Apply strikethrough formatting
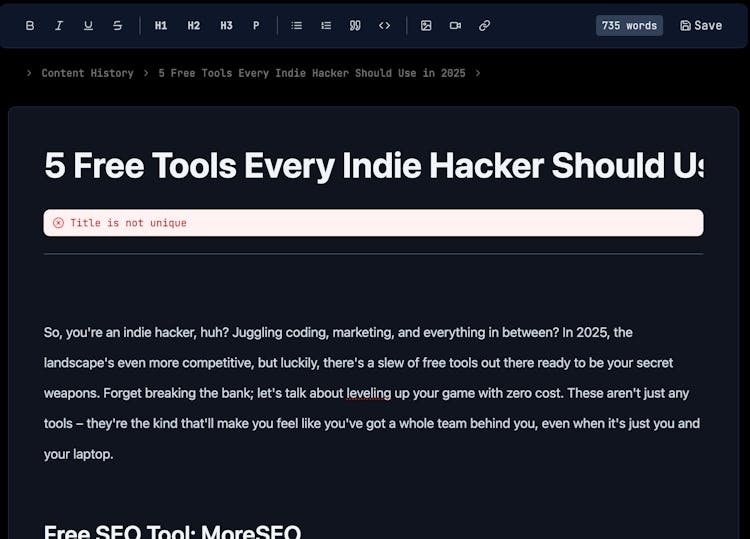Viewport: 750px width, 539px height. click(117, 26)
